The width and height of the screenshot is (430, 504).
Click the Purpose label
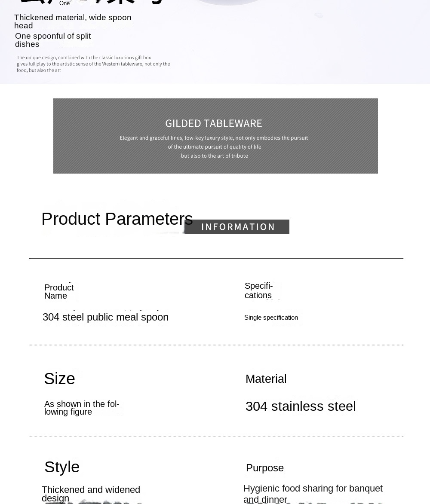pyautogui.click(x=265, y=468)
